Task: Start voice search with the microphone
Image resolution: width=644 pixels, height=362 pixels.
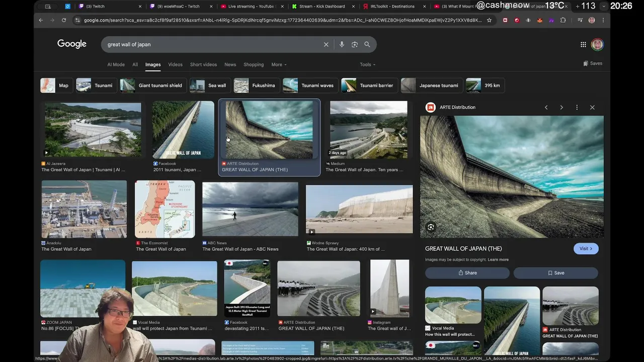Action: tap(342, 44)
